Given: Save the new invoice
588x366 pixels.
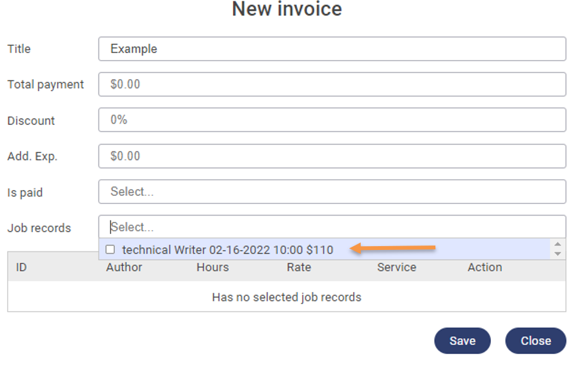Looking at the screenshot, I should coord(462,340).
